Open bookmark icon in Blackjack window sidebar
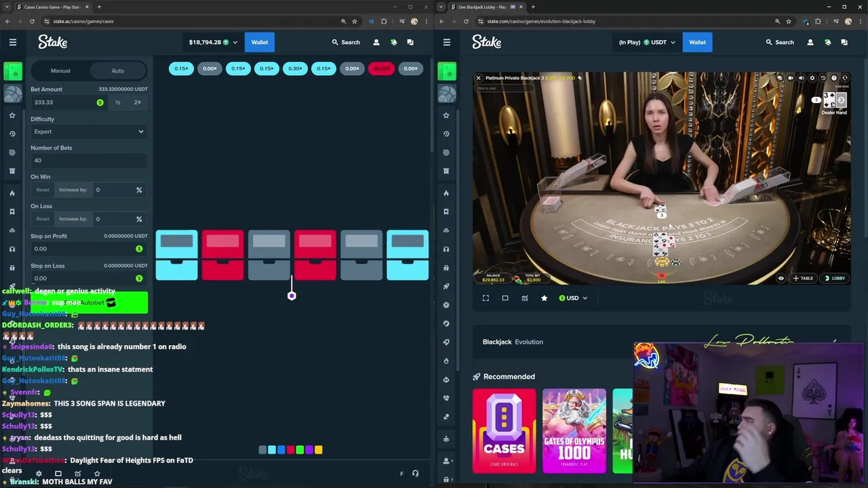This screenshot has height=488, width=868. (446, 211)
